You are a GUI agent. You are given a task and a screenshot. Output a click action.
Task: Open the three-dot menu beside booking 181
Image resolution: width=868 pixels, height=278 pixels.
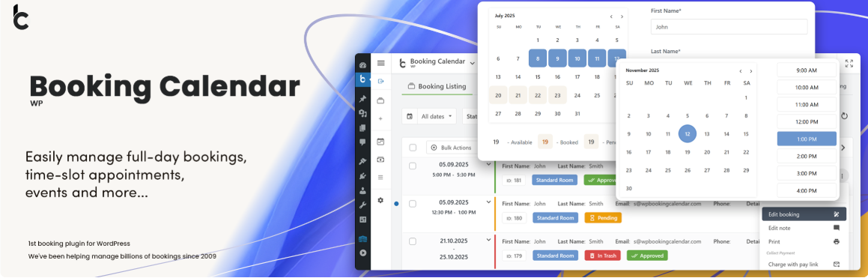click(x=843, y=176)
